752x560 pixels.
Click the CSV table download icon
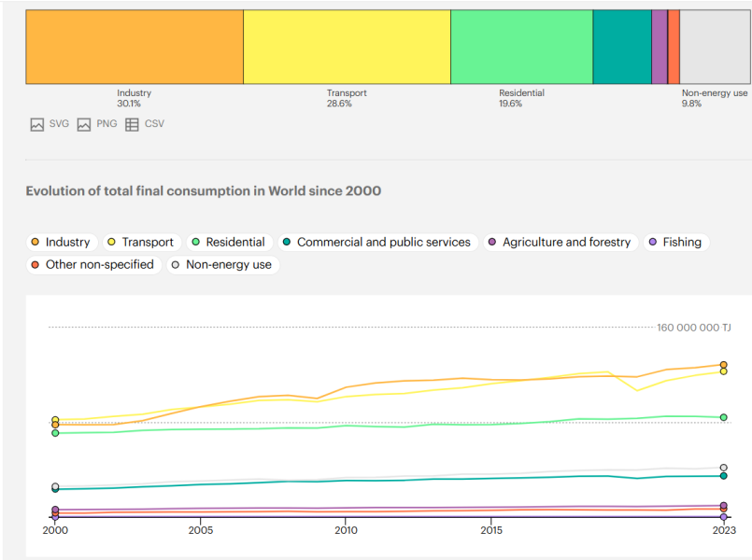click(132, 124)
